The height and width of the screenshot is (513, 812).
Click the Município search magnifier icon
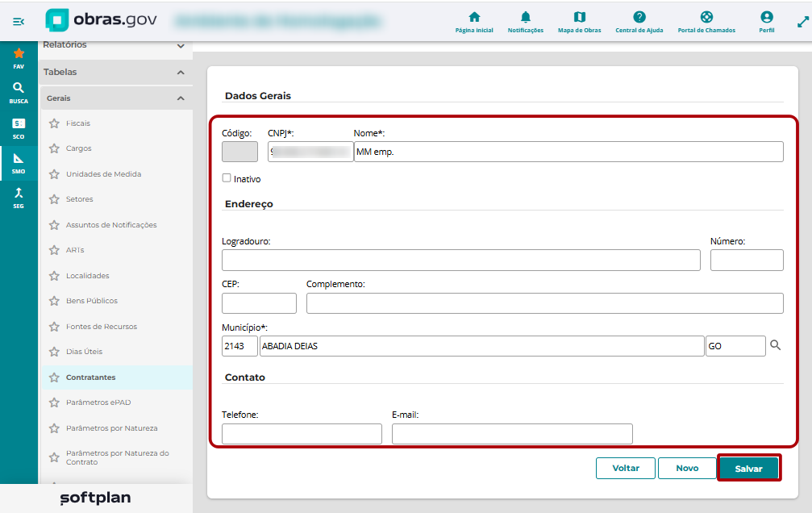(x=775, y=345)
